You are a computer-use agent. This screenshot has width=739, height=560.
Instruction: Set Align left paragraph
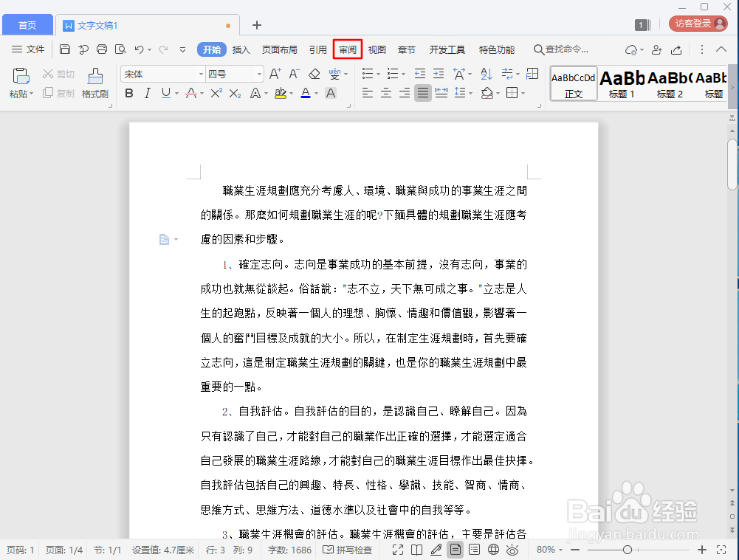point(368,93)
